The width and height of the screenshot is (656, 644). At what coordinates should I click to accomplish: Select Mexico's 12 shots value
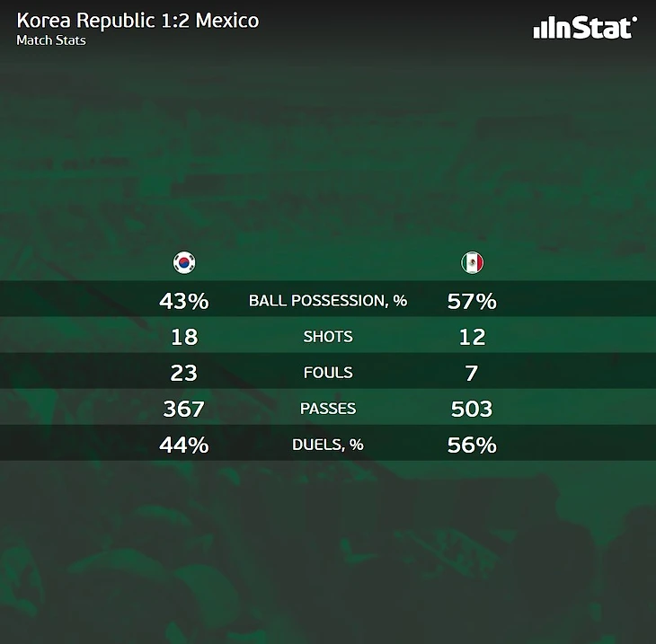tap(472, 337)
